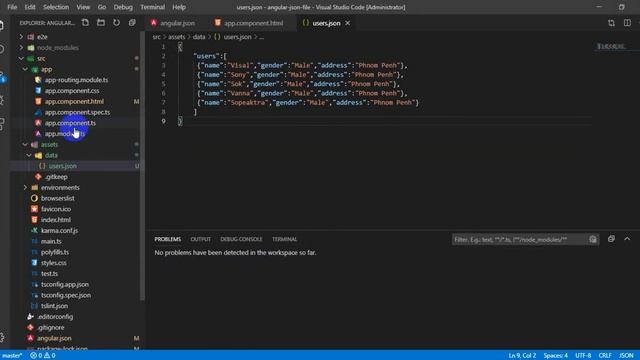Change line endings via CRLF
The width and height of the screenshot is (640, 360).
coord(605,356)
